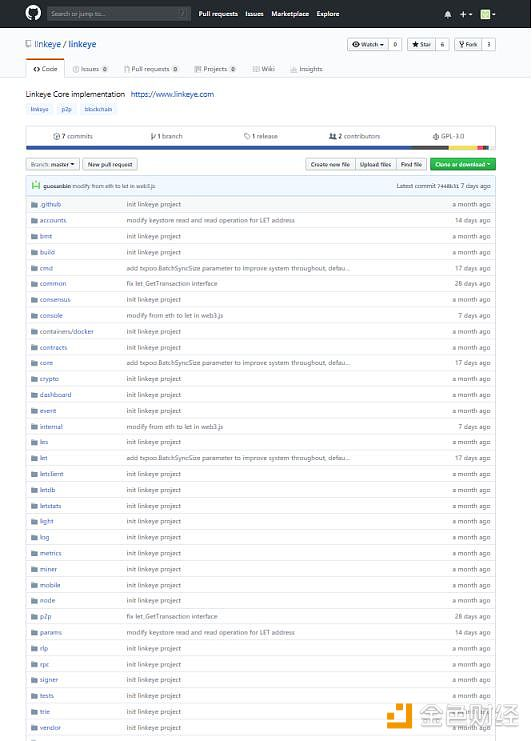This screenshot has width=532, height=741.
Task: Open the miner folder
Action: pos(48,569)
